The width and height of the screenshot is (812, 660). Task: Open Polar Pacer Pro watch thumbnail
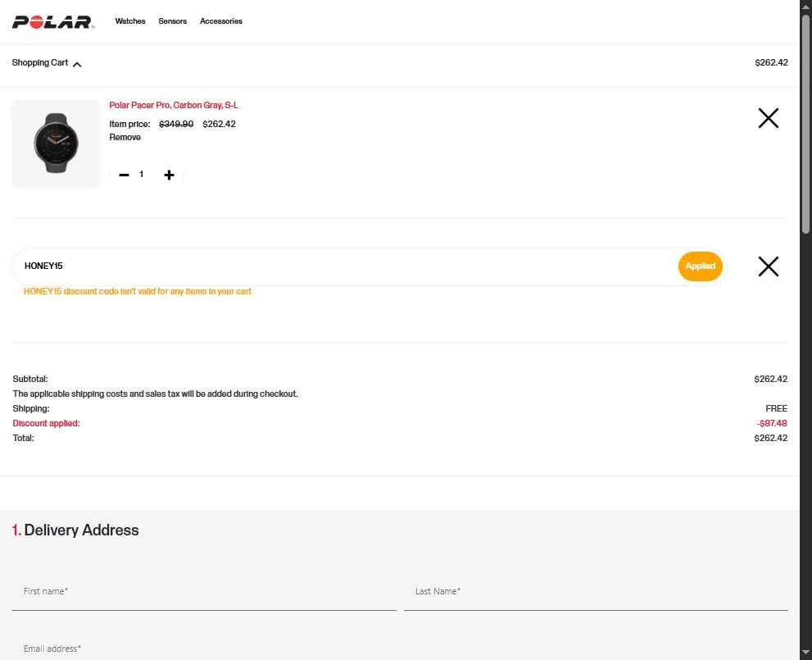click(x=56, y=143)
